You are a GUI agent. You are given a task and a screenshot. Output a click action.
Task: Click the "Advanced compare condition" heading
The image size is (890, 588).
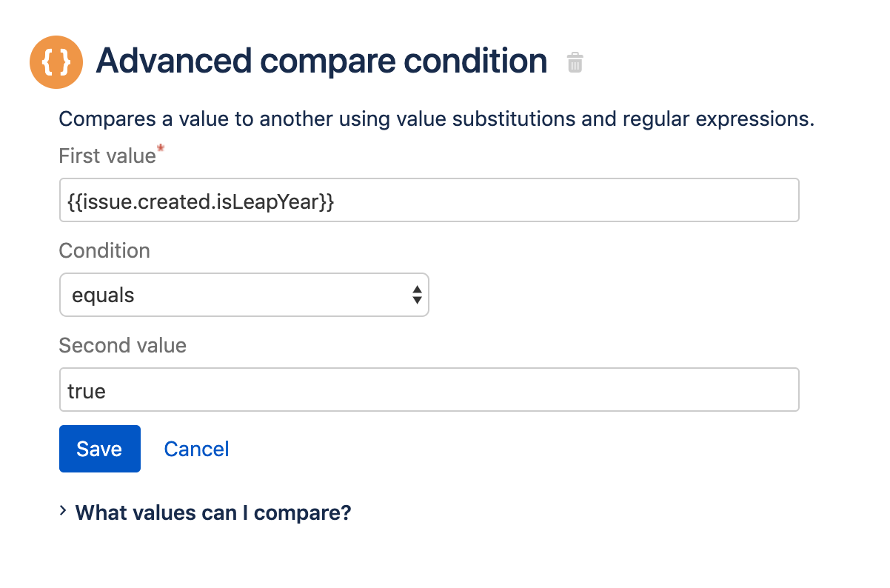(x=321, y=61)
